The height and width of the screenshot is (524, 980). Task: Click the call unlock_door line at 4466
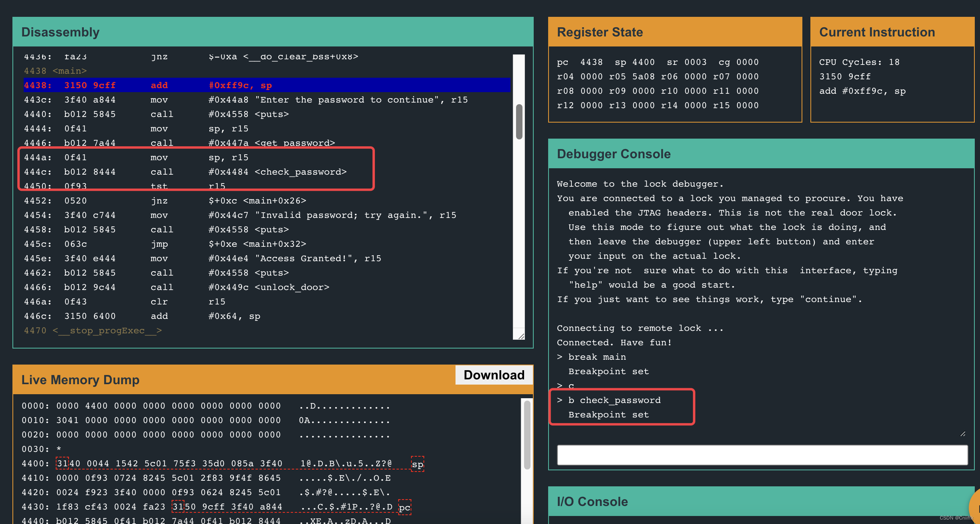(x=267, y=287)
